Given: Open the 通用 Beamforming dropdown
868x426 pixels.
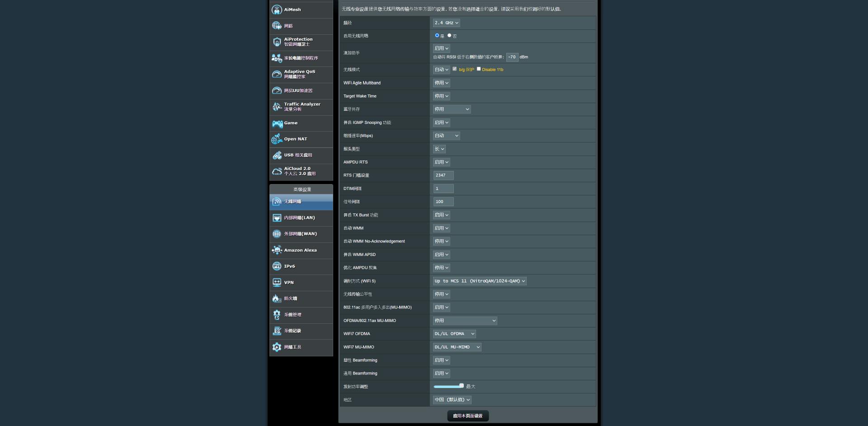Looking at the screenshot, I should coord(442,374).
